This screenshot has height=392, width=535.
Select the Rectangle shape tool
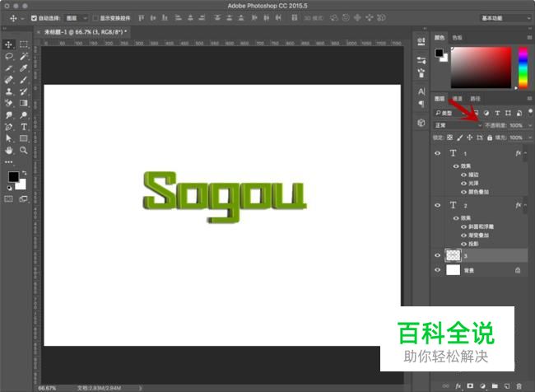[24, 138]
